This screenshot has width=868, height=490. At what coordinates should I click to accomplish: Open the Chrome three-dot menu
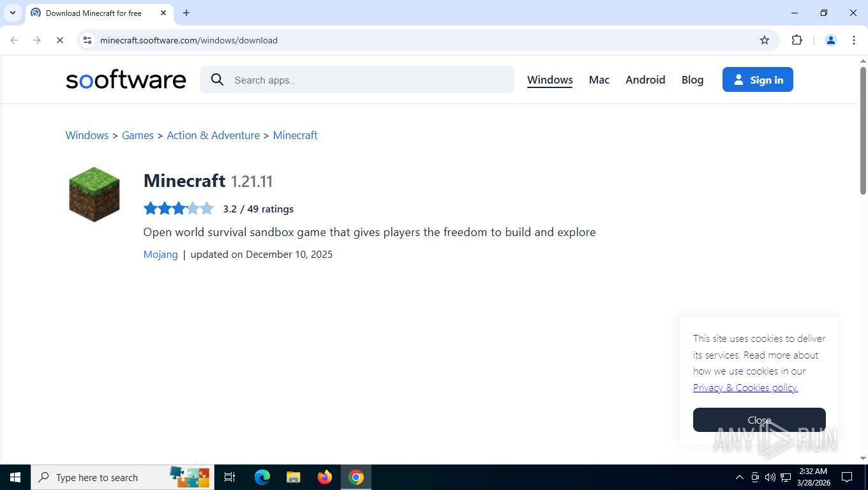[854, 40]
